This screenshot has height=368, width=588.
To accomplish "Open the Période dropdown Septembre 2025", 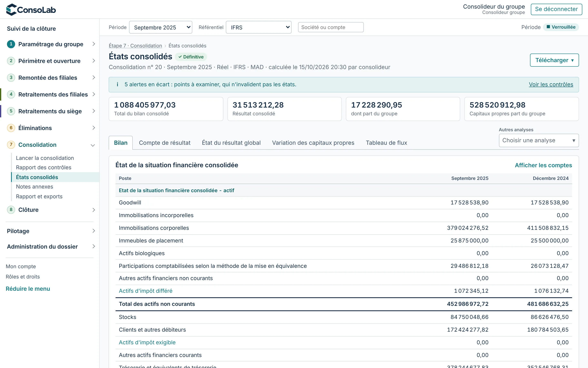I will coord(161,27).
